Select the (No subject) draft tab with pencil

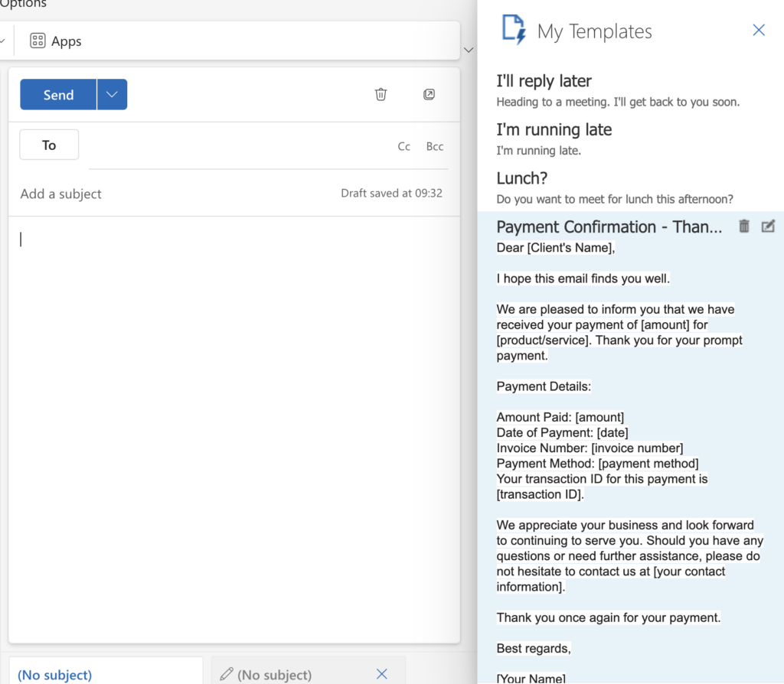tap(266, 675)
